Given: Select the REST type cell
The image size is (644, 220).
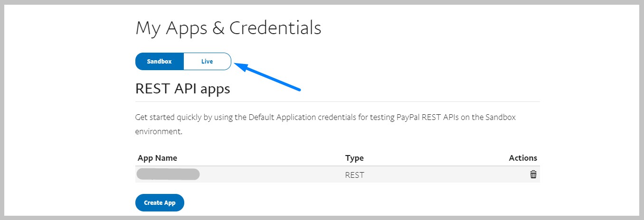Looking at the screenshot, I should tap(354, 175).
